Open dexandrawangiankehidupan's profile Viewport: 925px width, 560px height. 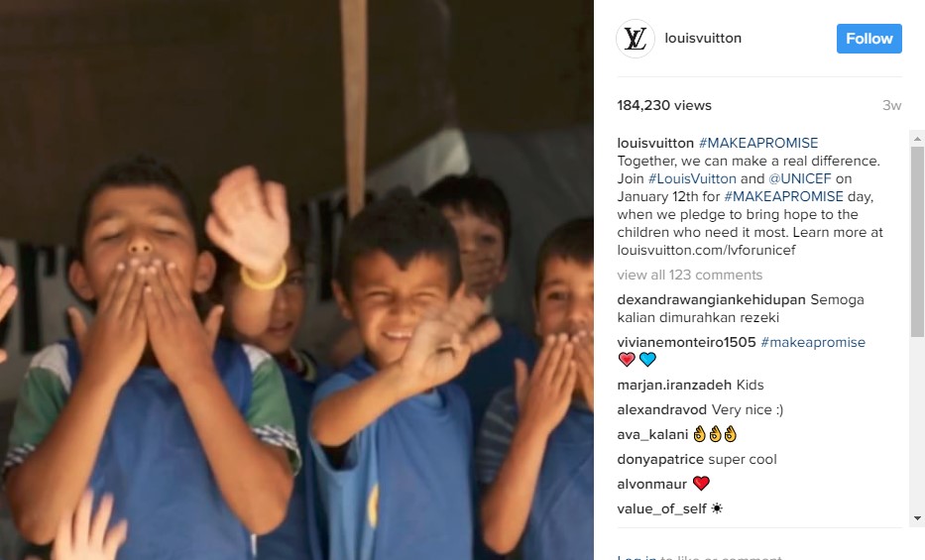coord(711,299)
